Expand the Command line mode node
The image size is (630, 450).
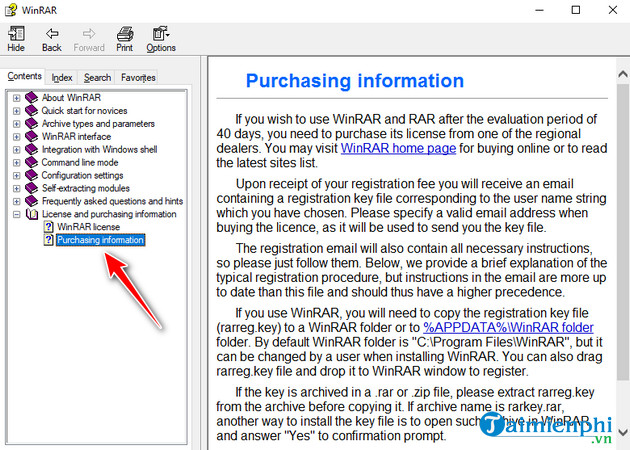tap(16, 162)
